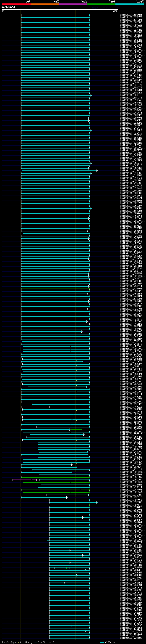
Task: Select hit UniRef100_B9DHA6
Action: [131, 15]
